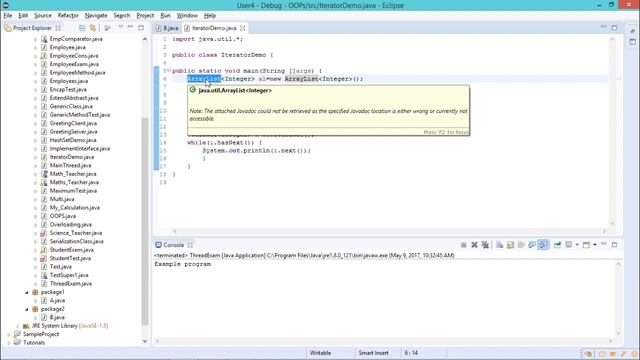The height and width of the screenshot is (360, 640).
Task: Click 'Smart Insert' in the status bar
Action: 373,353
